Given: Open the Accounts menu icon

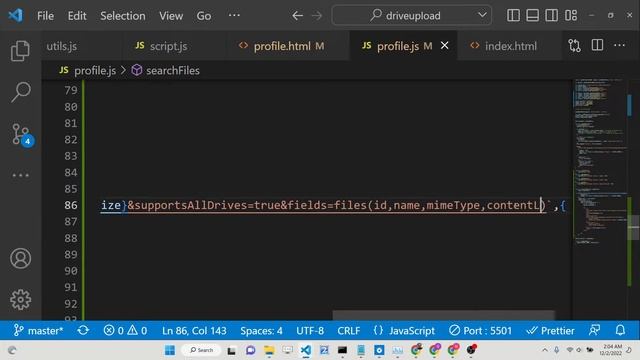Looking at the screenshot, I should point(20,258).
